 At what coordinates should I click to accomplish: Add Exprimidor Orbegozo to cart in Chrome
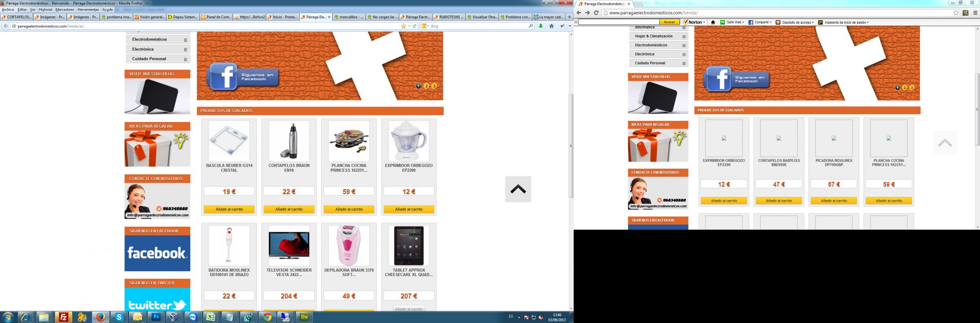[724, 201]
